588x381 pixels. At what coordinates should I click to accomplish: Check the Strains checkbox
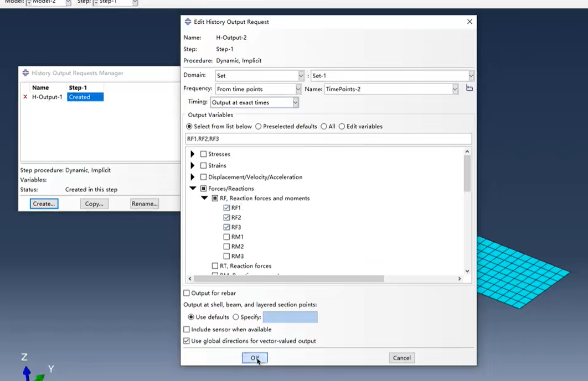pyautogui.click(x=203, y=165)
